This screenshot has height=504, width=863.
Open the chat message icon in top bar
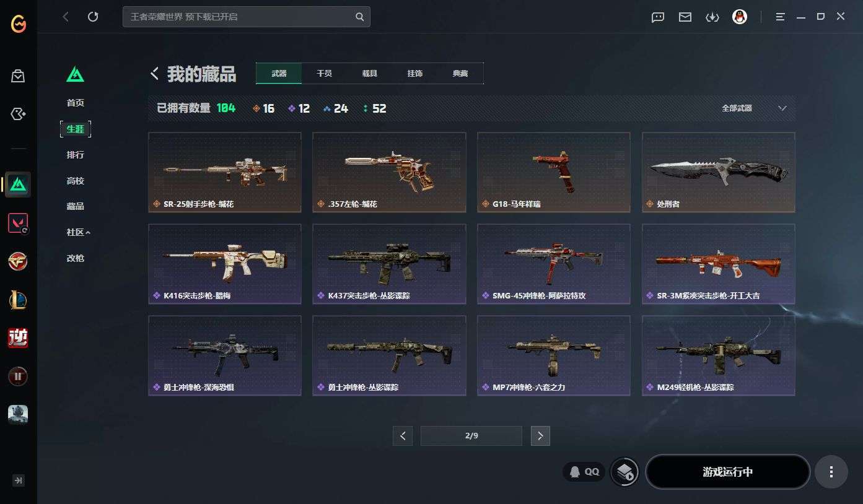(658, 17)
